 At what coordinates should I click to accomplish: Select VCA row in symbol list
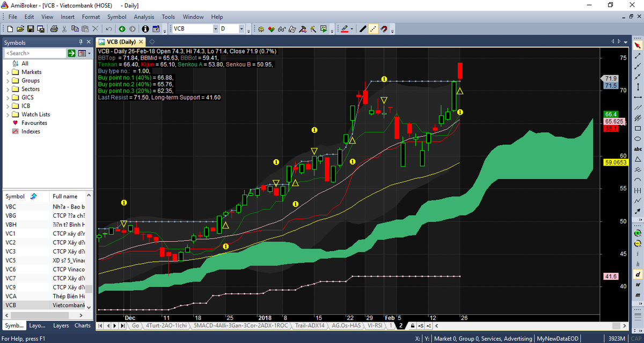click(x=11, y=296)
